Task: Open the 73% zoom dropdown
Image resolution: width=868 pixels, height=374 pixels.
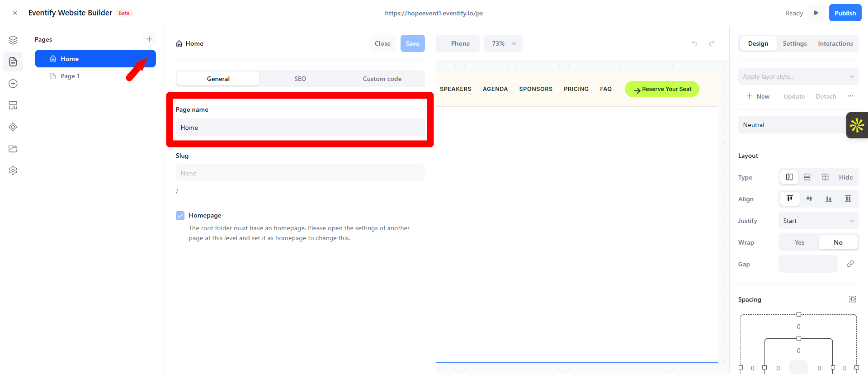Action: click(504, 43)
